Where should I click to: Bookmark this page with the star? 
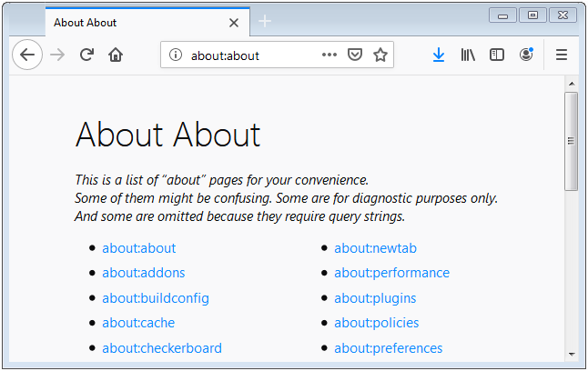pyautogui.click(x=380, y=55)
